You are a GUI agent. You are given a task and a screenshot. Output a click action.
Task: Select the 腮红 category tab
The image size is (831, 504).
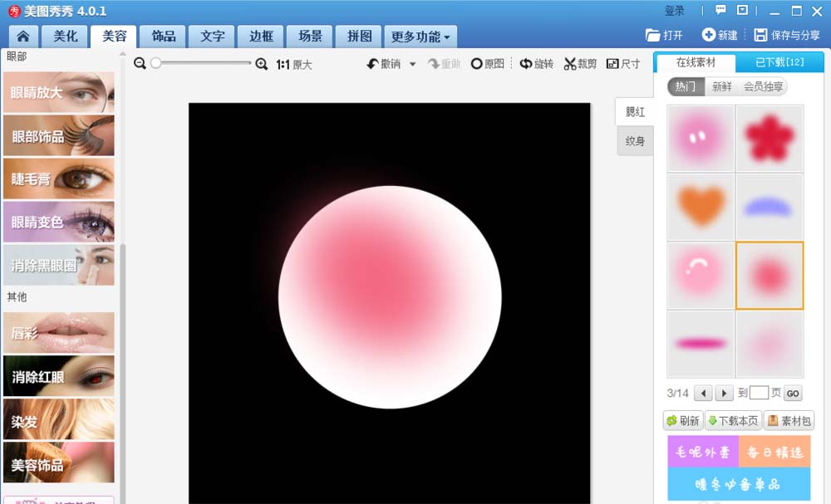(x=634, y=112)
